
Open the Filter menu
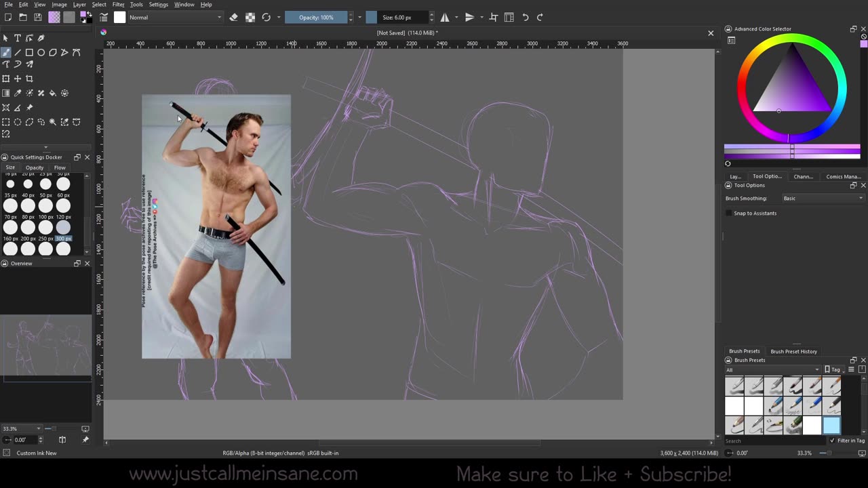118,4
